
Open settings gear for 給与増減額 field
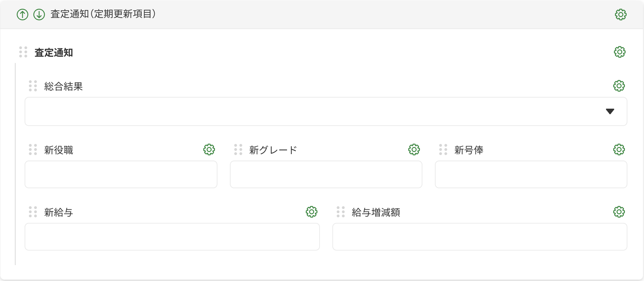point(619,212)
